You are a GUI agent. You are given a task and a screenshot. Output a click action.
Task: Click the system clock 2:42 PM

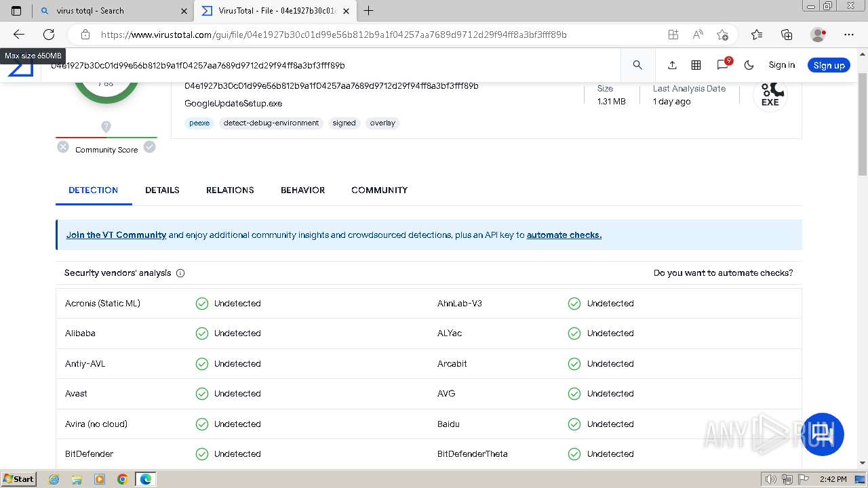point(833,479)
